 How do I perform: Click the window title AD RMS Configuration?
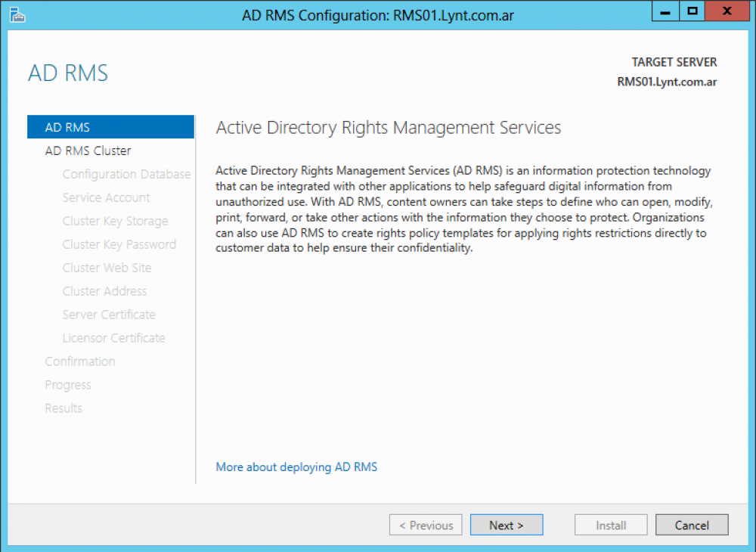click(x=378, y=15)
